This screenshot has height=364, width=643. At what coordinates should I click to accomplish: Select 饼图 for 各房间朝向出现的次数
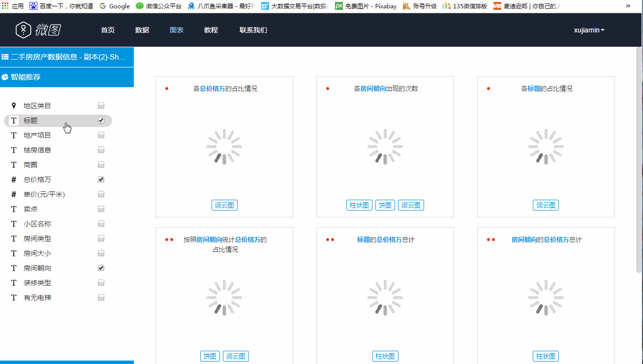click(x=385, y=205)
